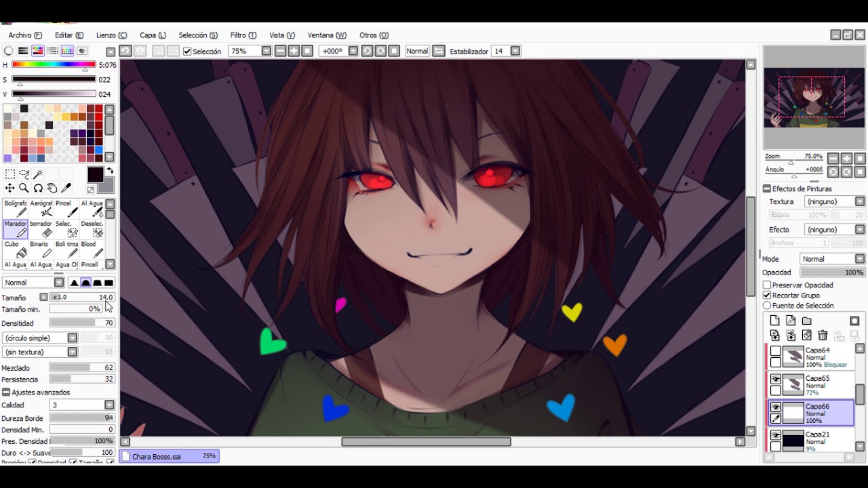Flip the canvas view horizontally

pyautogui.click(x=439, y=51)
